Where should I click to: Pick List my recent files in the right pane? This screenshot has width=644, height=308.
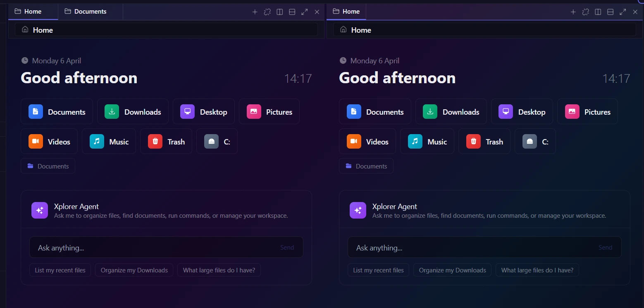(378, 270)
